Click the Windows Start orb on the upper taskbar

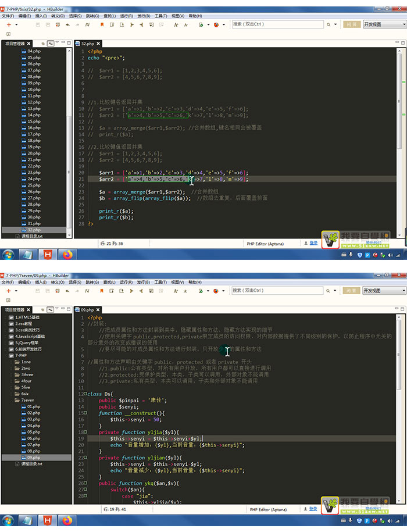pos(8,255)
